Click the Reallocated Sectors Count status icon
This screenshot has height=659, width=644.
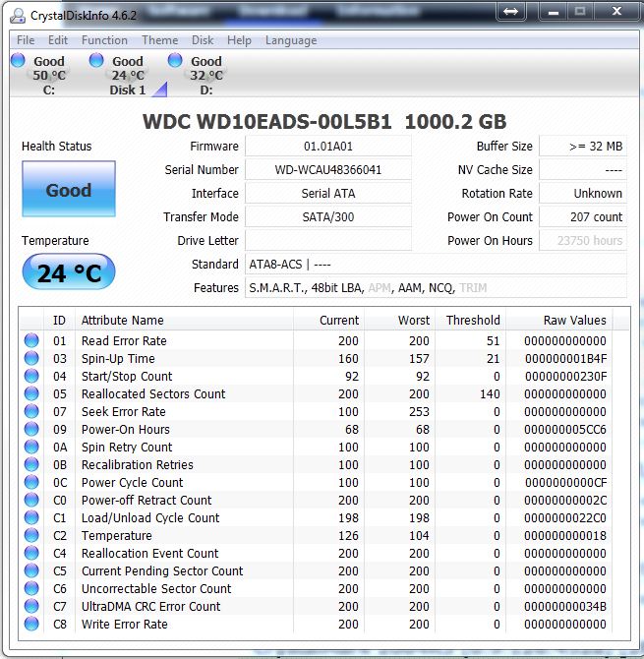point(32,393)
